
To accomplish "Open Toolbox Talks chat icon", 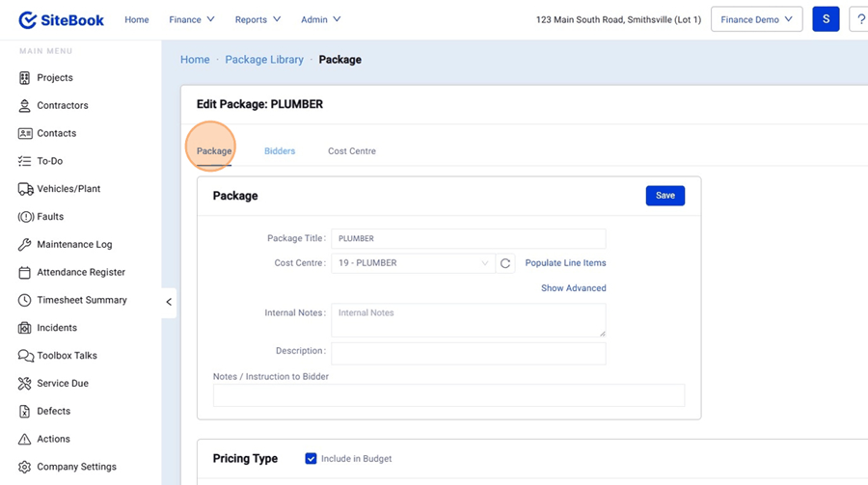I will coord(25,356).
